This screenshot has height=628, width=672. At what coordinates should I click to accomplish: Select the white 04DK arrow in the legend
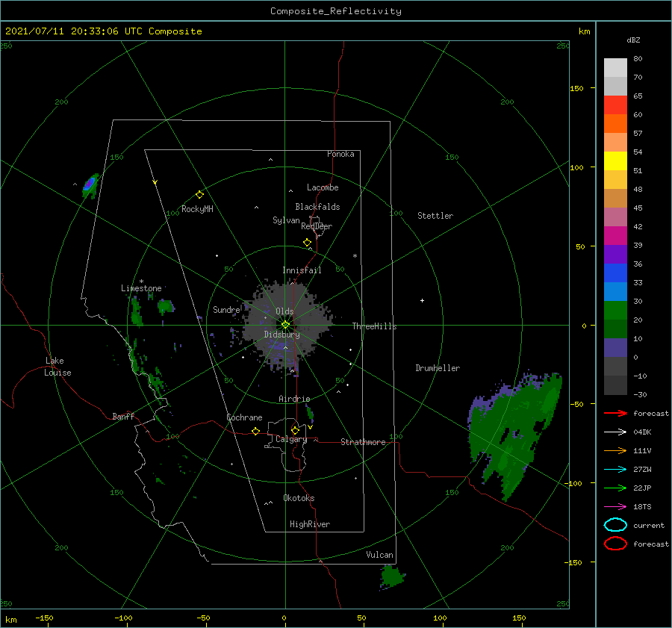coord(615,432)
